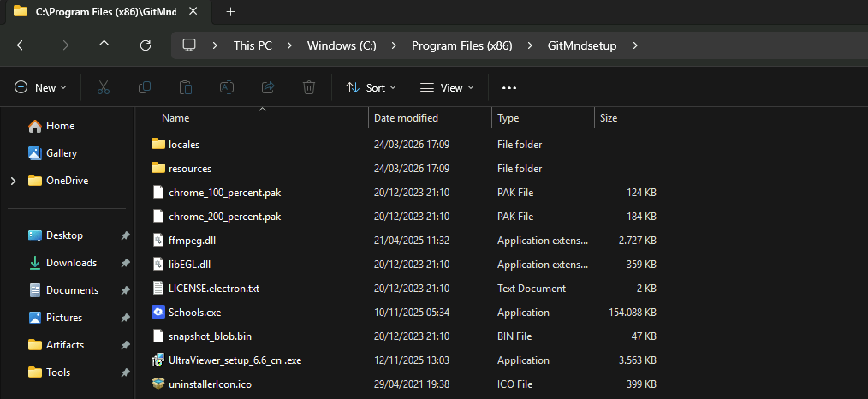Go up one folder level
The height and width of the screenshot is (399, 868).
pyautogui.click(x=104, y=45)
